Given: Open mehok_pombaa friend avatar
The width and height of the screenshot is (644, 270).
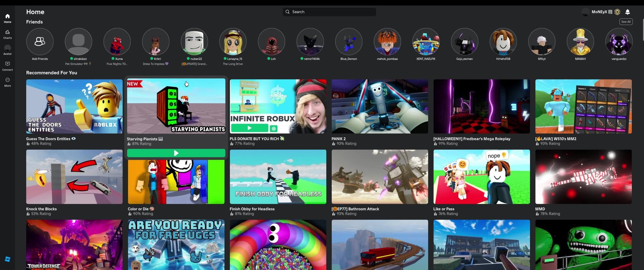Looking at the screenshot, I should coord(387,42).
